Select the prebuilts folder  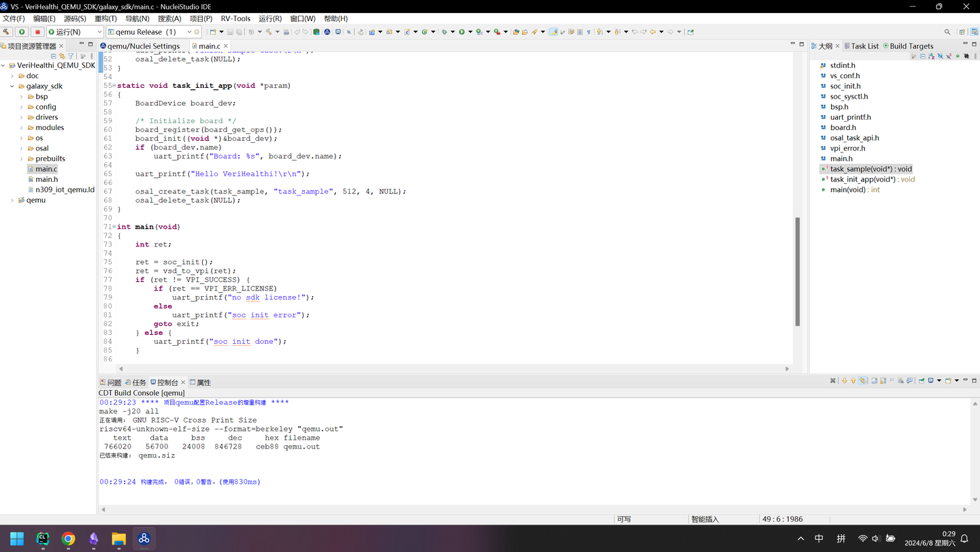(x=50, y=159)
